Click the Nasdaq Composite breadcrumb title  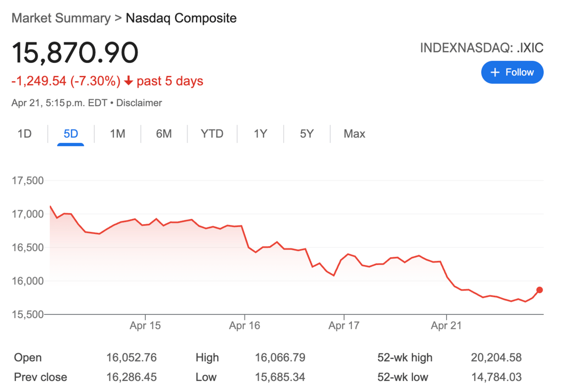tap(181, 18)
